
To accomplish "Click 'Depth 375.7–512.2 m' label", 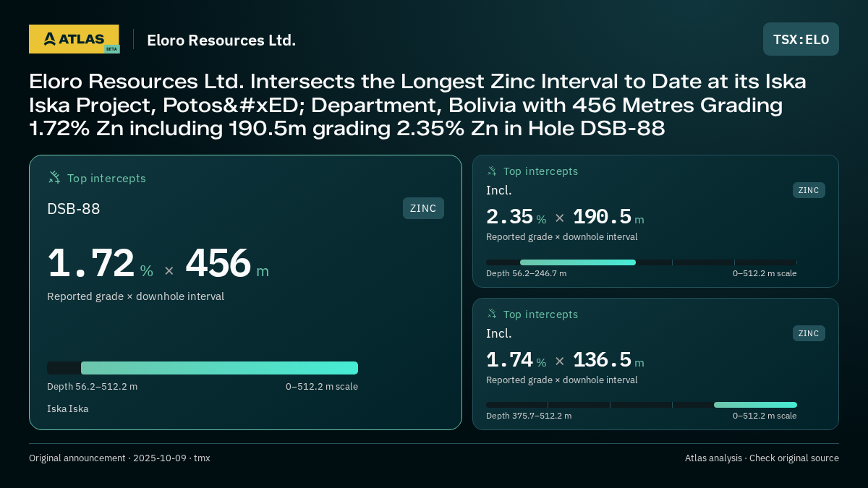I will click(529, 416).
